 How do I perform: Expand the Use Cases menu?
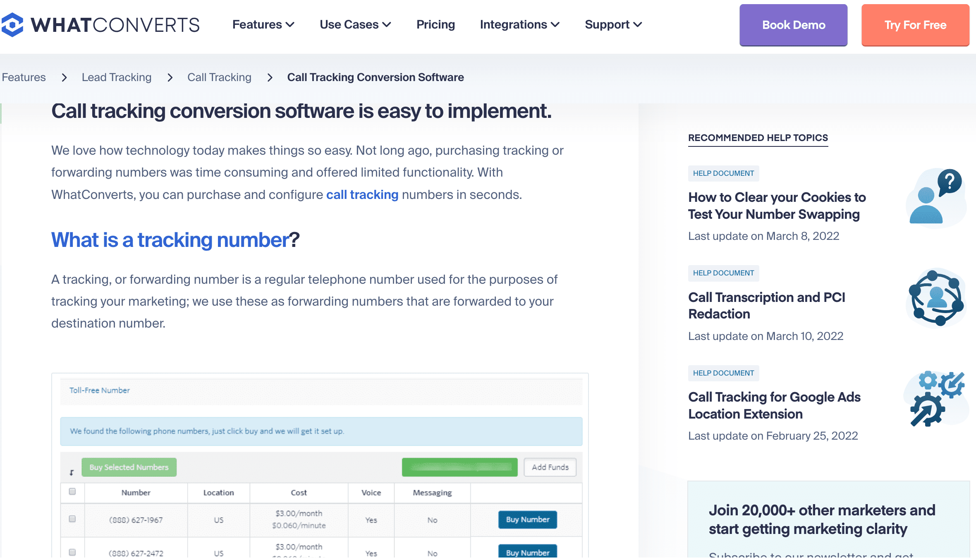point(355,24)
